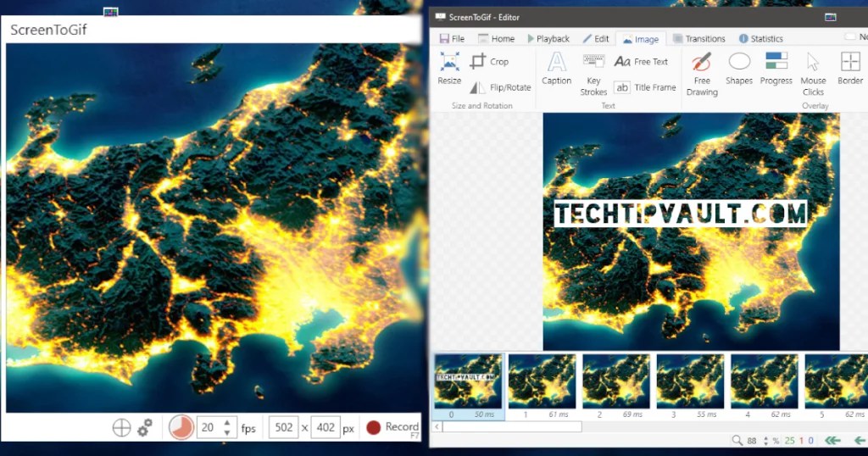This screenshot has width=868, height=456.
Task: Click the "61 ms" frame delay label
Action: (x=558, y=414)
